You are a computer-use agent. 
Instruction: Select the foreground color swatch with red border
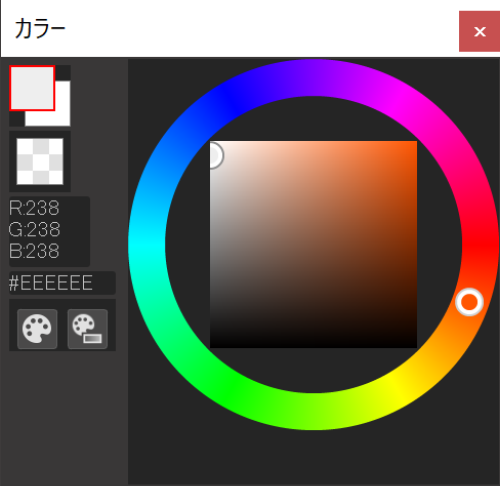(32, 88)
